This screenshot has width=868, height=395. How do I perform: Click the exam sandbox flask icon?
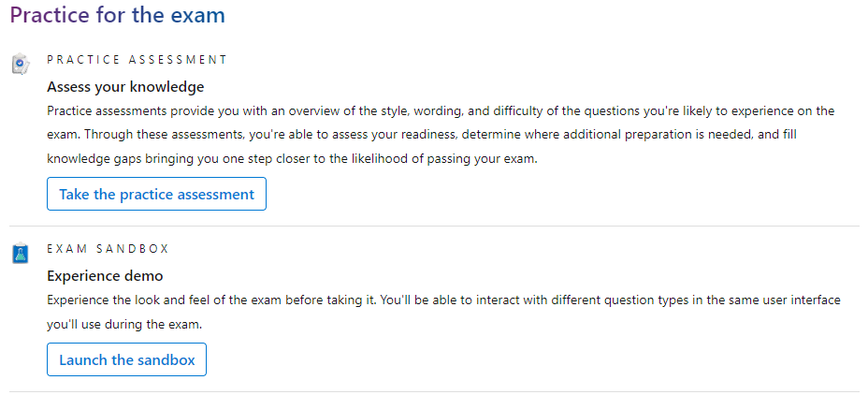[20, 253]
